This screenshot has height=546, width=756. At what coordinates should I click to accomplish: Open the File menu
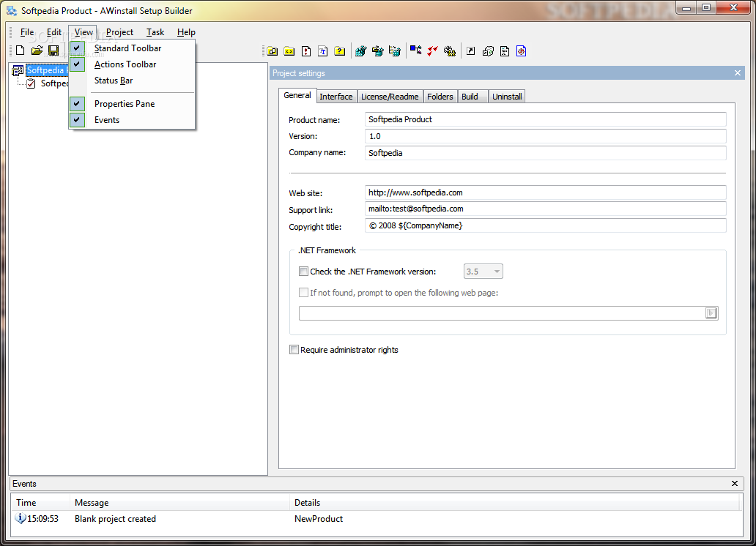(27, 32)
